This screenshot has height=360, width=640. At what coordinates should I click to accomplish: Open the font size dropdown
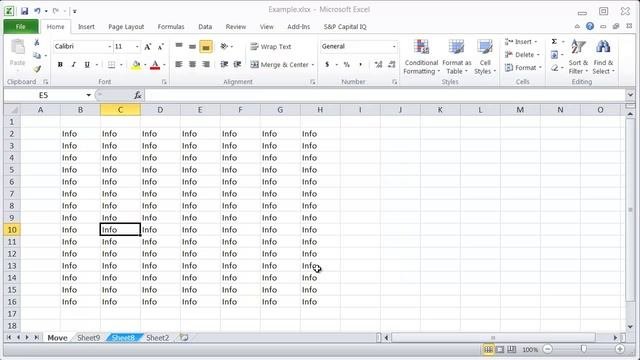coord(137,47)
